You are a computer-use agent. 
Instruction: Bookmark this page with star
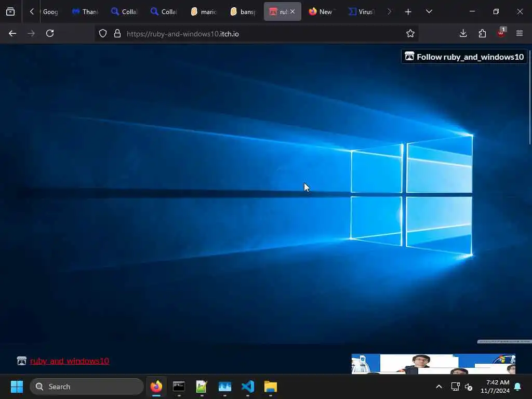[410, 34]
